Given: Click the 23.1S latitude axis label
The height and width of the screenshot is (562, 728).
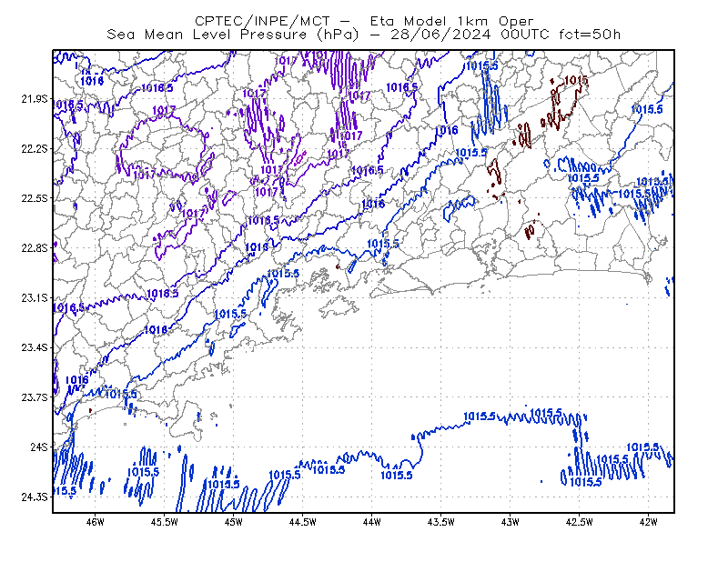Looking at the screenshot, I should pos(35,297).
